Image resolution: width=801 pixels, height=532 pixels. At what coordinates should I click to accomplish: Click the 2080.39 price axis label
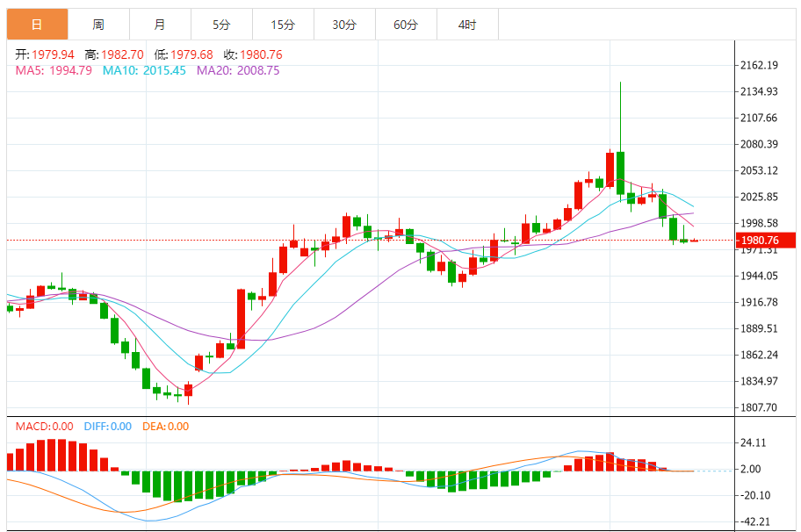759,144
